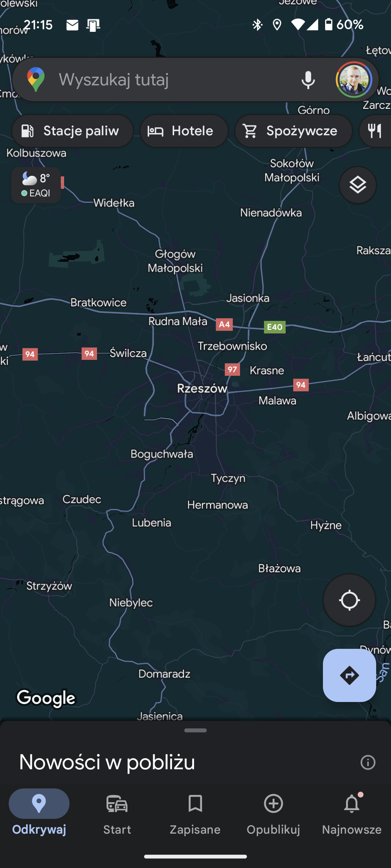Filter by Hotele chip
This screenshot has height=868, width=391.
pos(184,131)
